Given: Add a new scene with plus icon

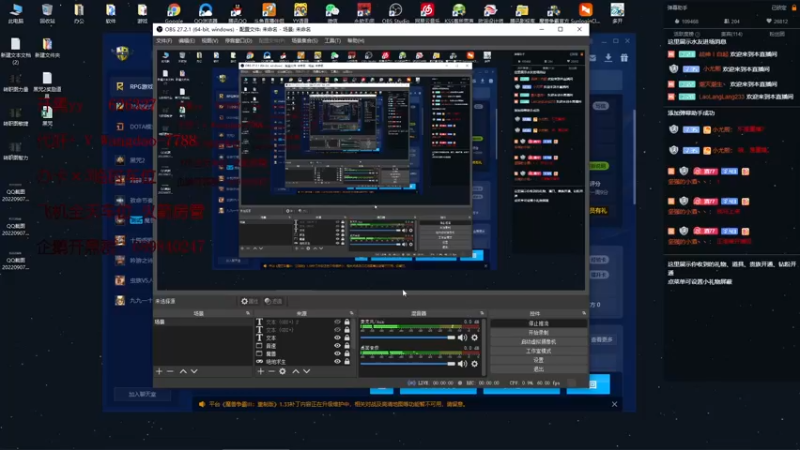Looking at the screenshot, I should 159,371.
